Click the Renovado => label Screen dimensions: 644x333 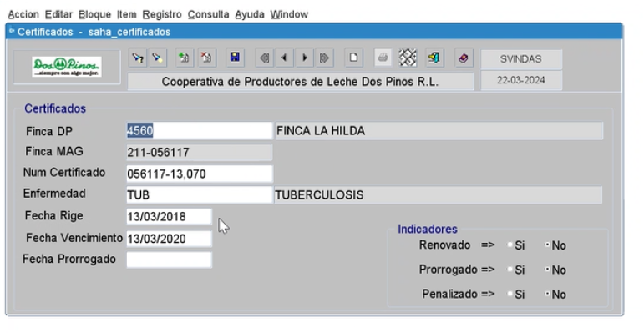click(x=457, y=245)
